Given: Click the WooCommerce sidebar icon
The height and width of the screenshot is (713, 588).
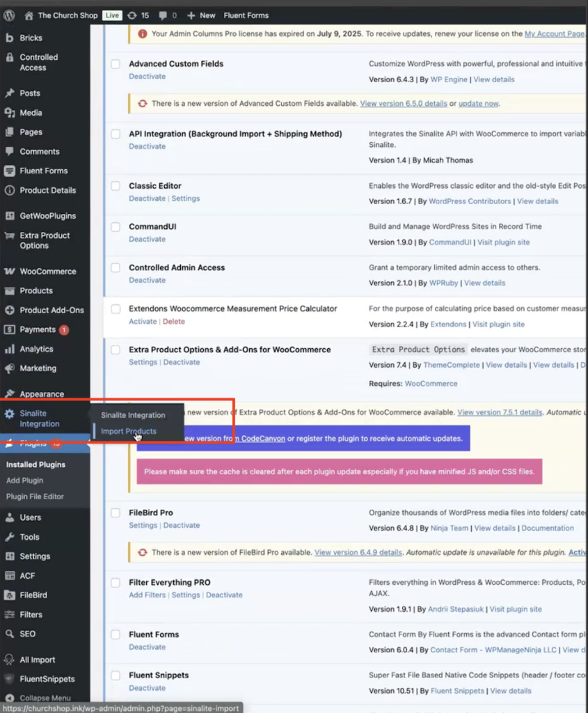Looking at the screenshot, I should pos(10,272).
